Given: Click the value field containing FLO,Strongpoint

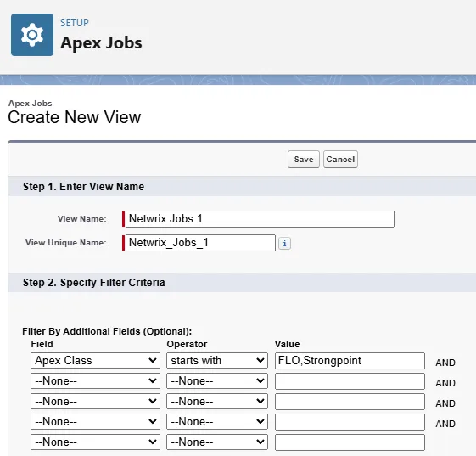Looking at the screenshot, I should [350, 361].
